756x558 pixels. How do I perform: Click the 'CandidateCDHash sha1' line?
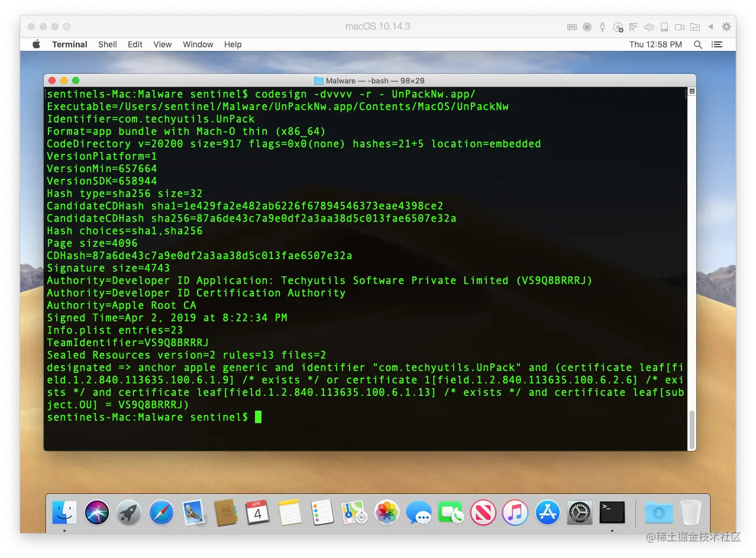(x=245, y=206)
